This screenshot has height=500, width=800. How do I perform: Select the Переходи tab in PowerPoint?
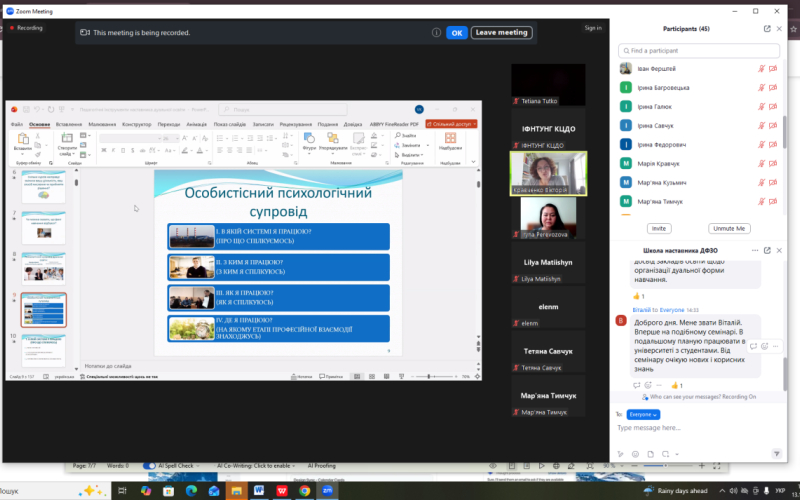pos(169,124)
